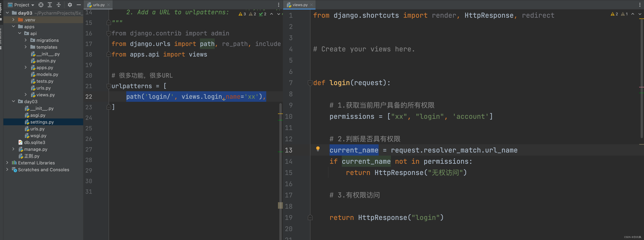Viewport: 644px width, 240px height.
Task: Click the bookmark/pin icon in project toolbar
Action: (x=40, y=4)
